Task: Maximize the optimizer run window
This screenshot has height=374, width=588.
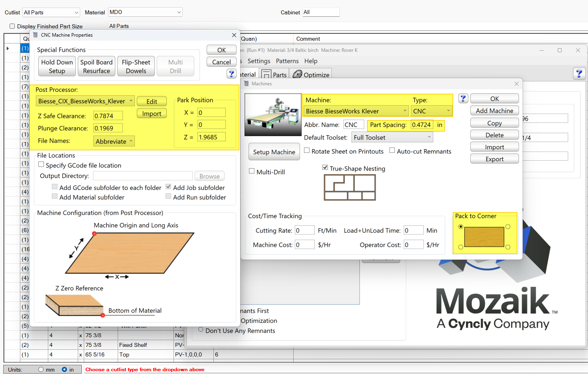Action: coord(560,50)
